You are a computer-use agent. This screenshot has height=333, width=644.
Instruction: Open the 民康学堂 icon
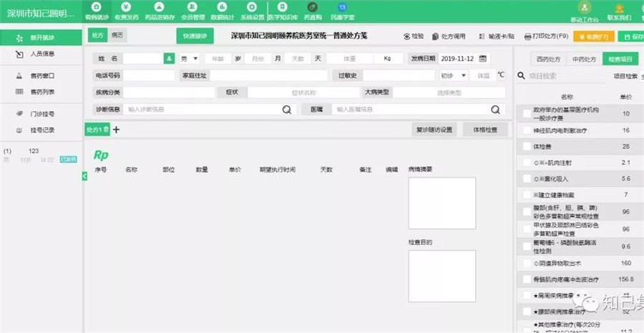click(x=342, y=7)
